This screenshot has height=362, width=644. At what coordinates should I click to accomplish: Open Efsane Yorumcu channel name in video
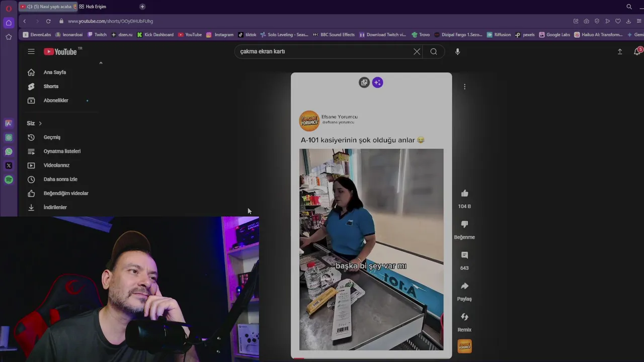tap(340, 117)
